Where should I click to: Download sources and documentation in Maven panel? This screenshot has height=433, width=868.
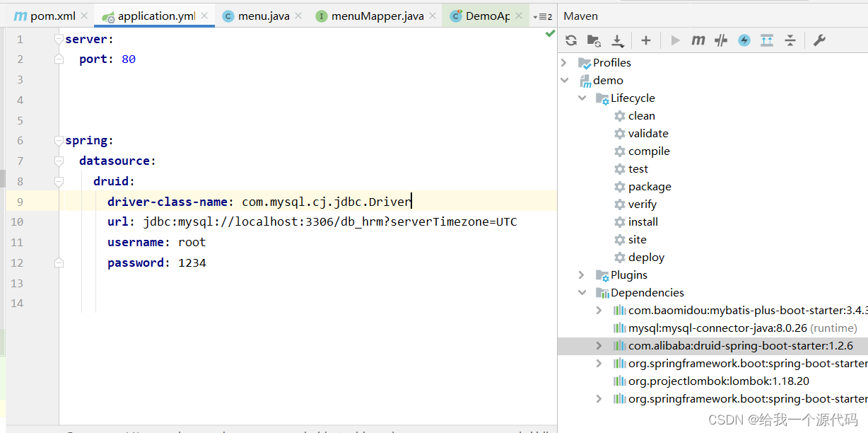point(617,40)
